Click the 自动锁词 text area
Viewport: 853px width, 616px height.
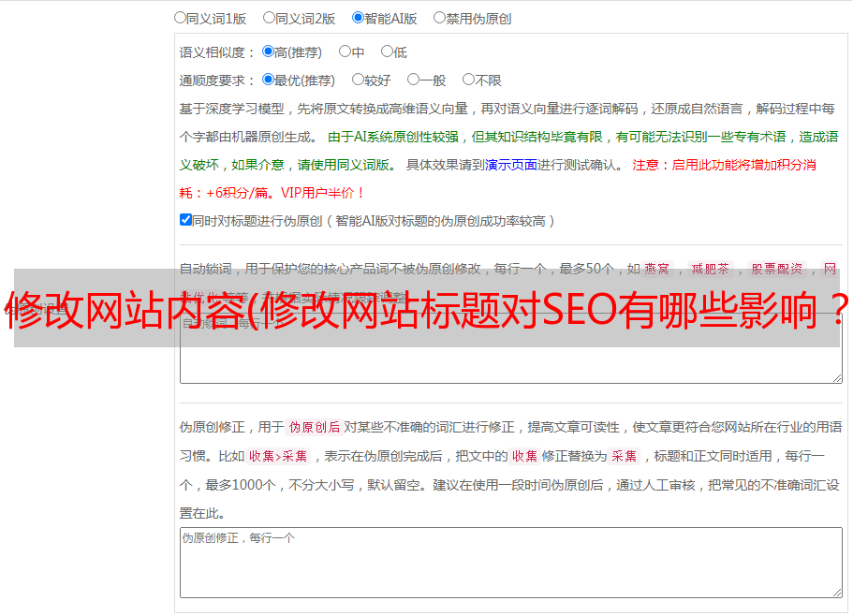coord(511,348)
